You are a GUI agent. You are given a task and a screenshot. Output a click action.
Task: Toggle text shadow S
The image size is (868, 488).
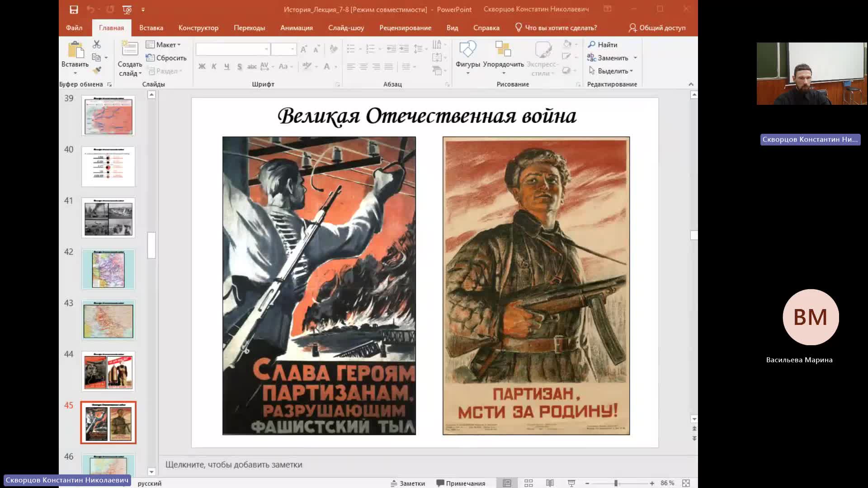tap(239, 66)
